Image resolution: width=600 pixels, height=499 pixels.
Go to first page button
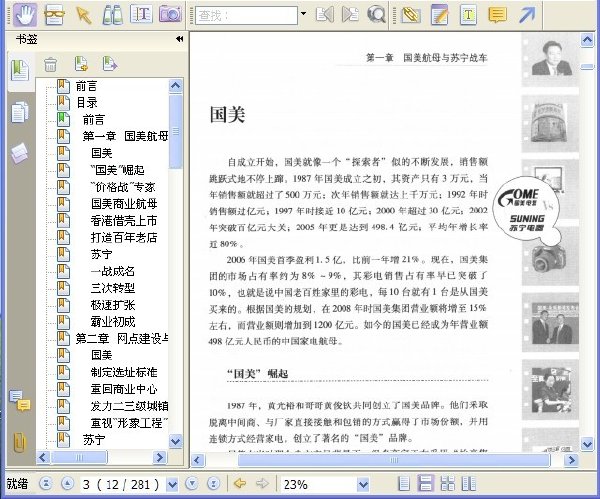pyautogui.click(x=46, y=484)
